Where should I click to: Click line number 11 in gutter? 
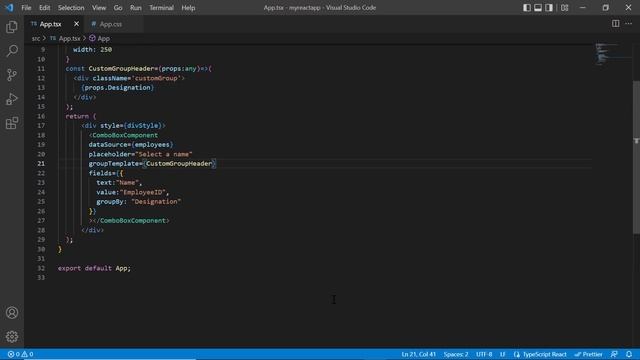tap(41, 69)
